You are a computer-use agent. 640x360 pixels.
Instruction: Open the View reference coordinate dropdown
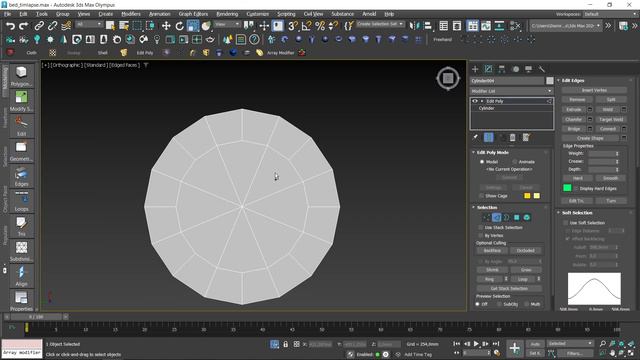click(x=227, y=24)
